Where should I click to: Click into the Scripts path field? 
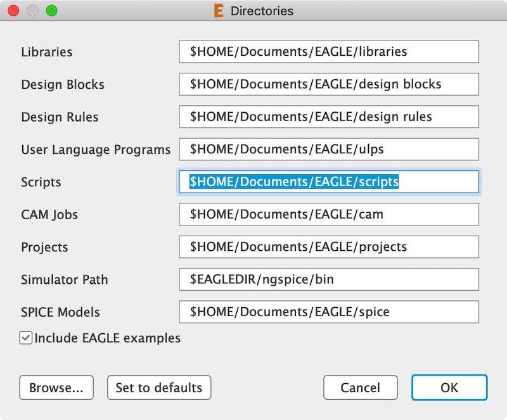tap(329, 182)
